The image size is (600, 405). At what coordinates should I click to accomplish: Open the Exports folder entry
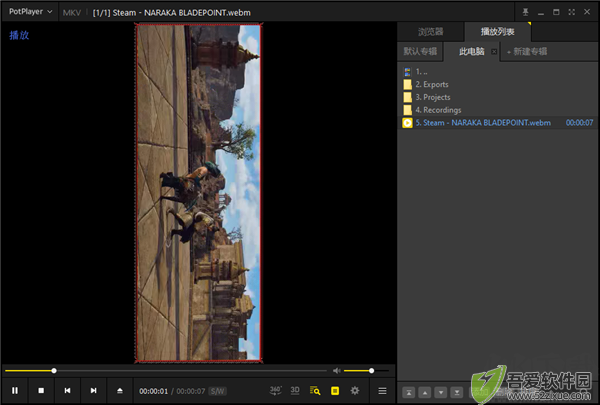coord(497,84)
